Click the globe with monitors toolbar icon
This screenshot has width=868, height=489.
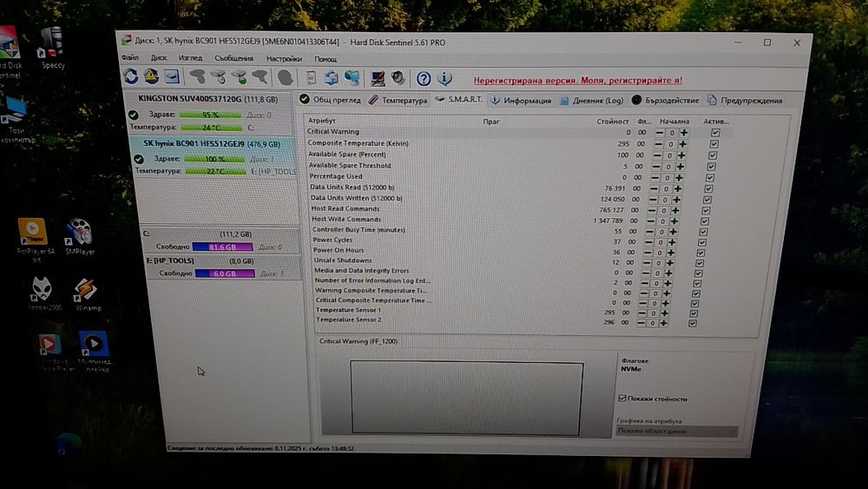[x=352, y=78]
